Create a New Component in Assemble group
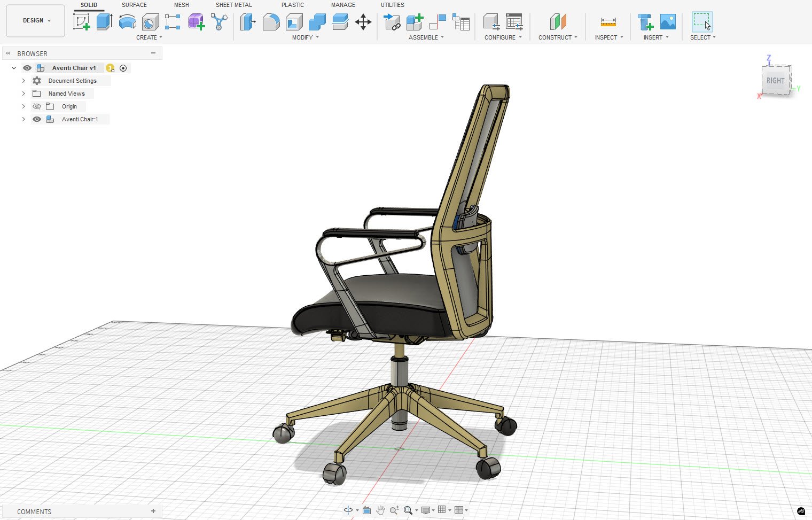Viewport: 812px width, 520px height. pos(415,21)
